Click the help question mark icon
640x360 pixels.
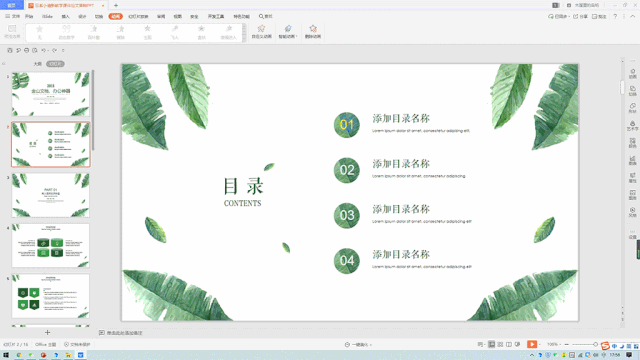click(615, 16)
